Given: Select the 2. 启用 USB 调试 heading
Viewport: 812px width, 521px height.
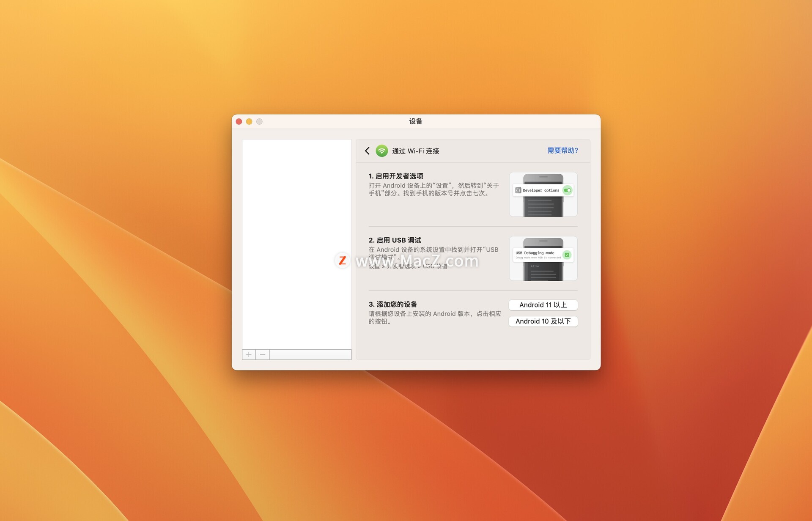Looking at the screenshot, I should click(395, 240).
